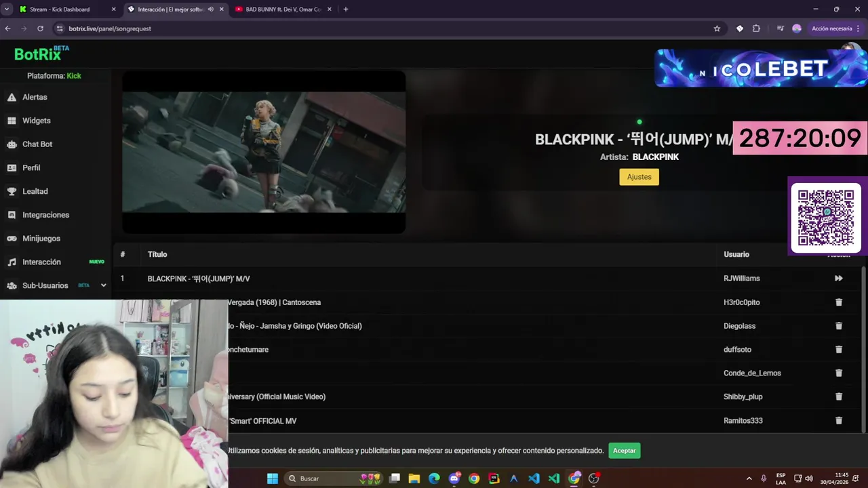The width and height of the screenshot is (868, 488).
Task: Delete Conde_de_Lemos's song request
Action: point(839,373)
